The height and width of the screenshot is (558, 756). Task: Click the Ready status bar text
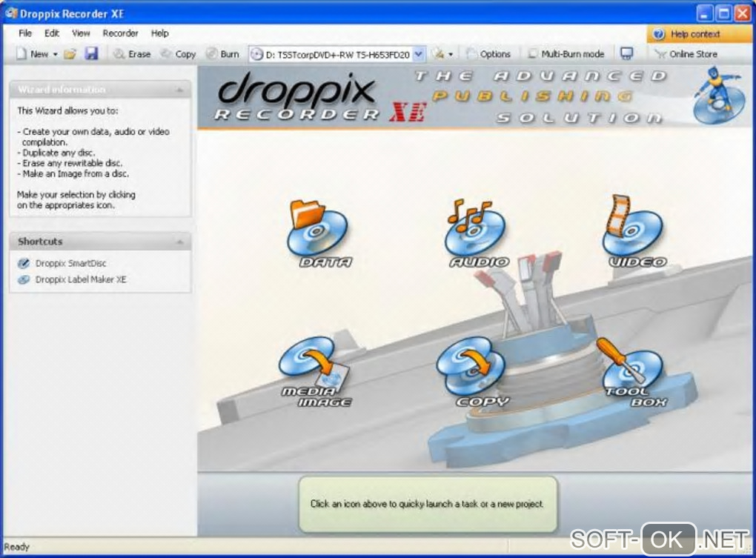[x=17, y=547]
